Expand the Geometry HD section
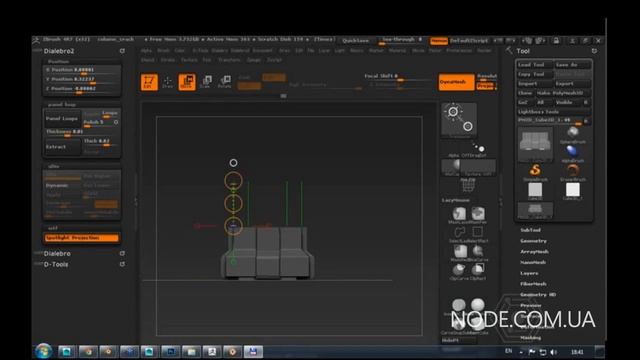640x360 pixels. (x=538, y=294)
